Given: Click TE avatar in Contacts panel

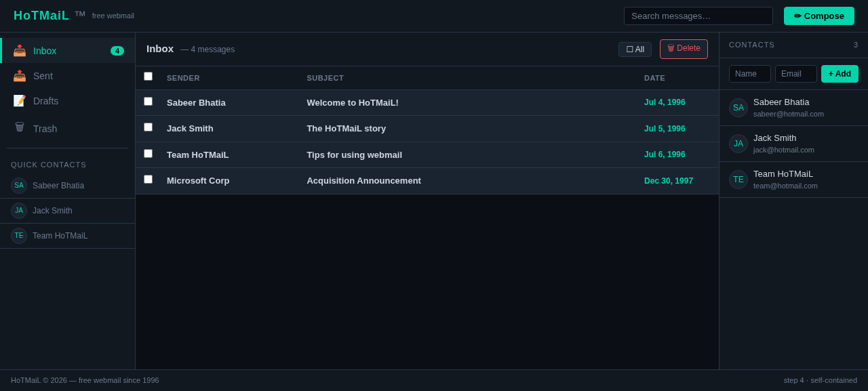Looking at the screenshot, I should (738, 180).
